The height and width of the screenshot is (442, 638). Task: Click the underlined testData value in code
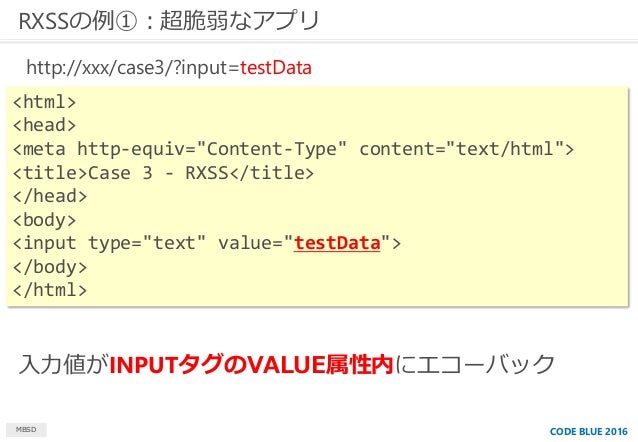[x=337, y=243]
